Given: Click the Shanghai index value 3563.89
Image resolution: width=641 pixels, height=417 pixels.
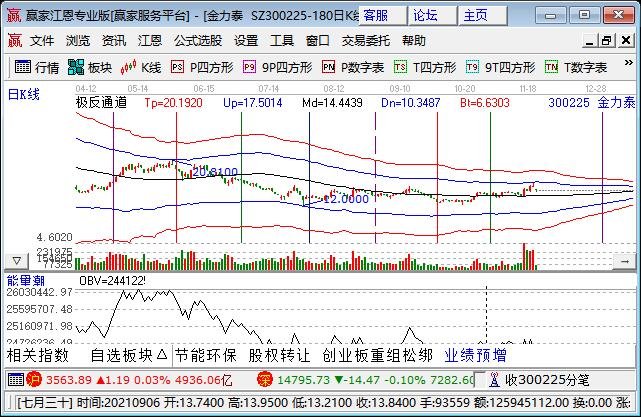Looking at the screenshot, I should click(69, 380).
